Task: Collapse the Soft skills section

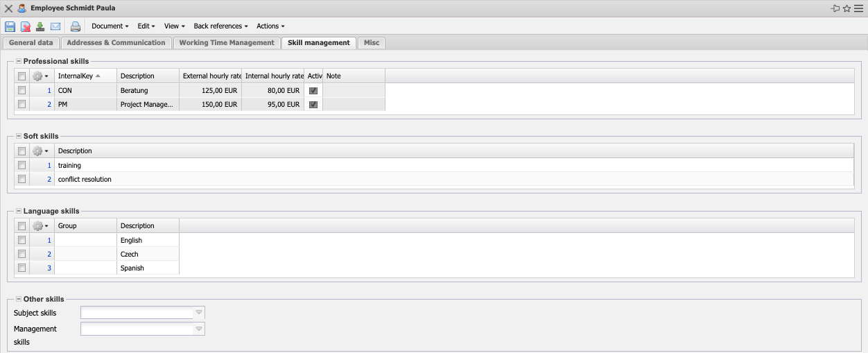Action: click(x=19, y=136)
